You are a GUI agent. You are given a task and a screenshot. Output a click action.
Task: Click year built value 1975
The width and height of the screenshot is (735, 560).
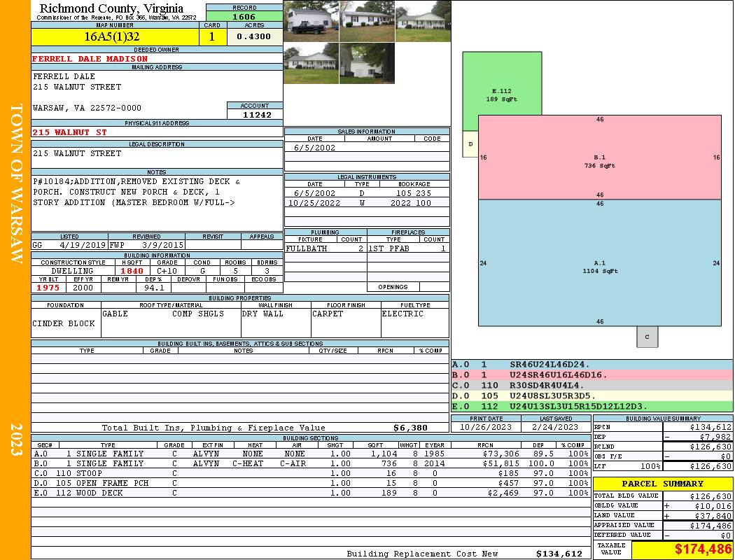[48, 288]
